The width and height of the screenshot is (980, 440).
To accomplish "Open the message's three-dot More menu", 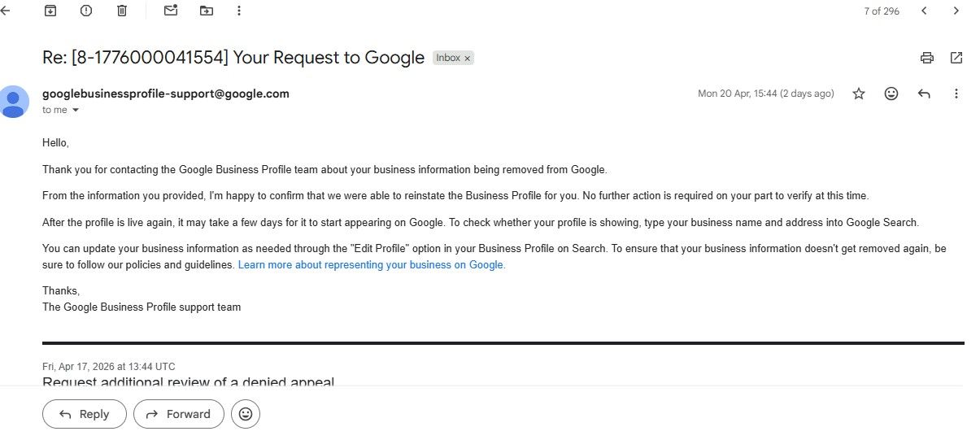I will pos(956,94).
